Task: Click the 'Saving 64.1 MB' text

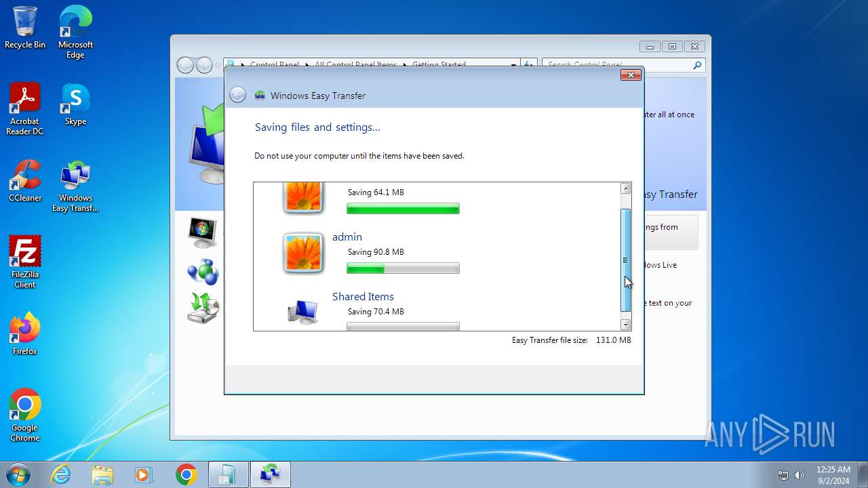Action: pos(376,192)
